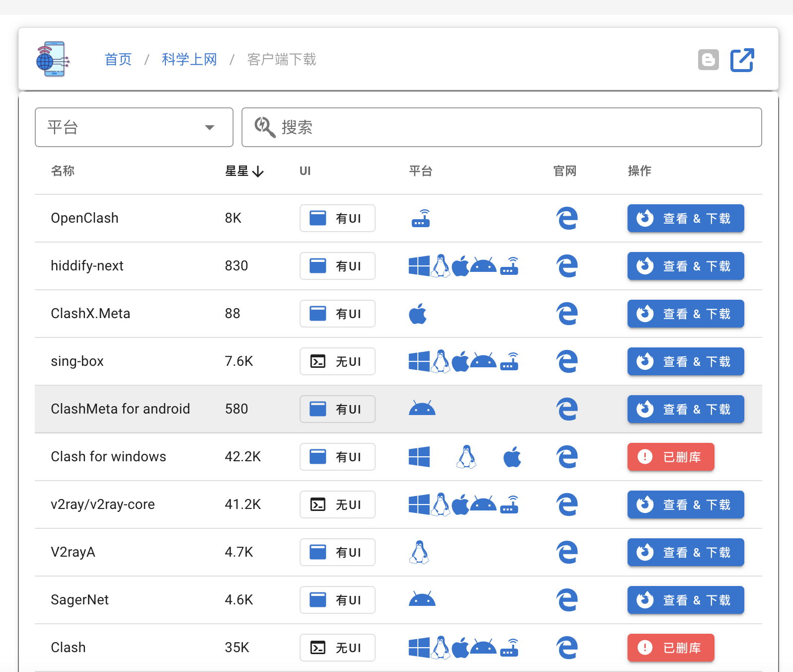The image size is (793, 672).
Task: Click the 操作 column header
Action: (639, 171)
